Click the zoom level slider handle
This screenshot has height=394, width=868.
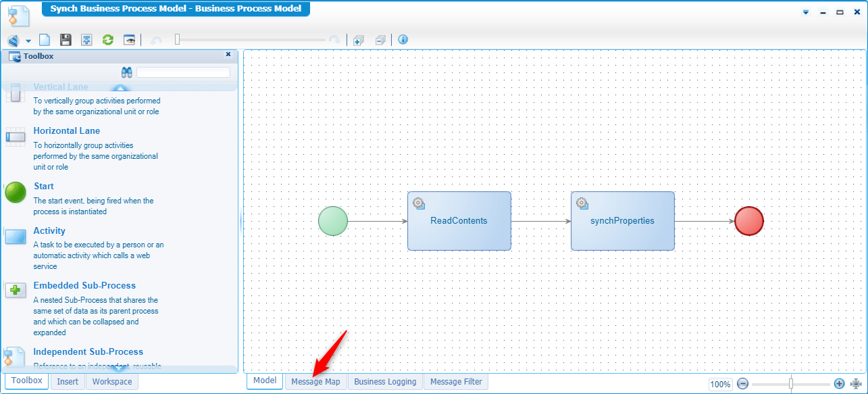tap(791, 384)
